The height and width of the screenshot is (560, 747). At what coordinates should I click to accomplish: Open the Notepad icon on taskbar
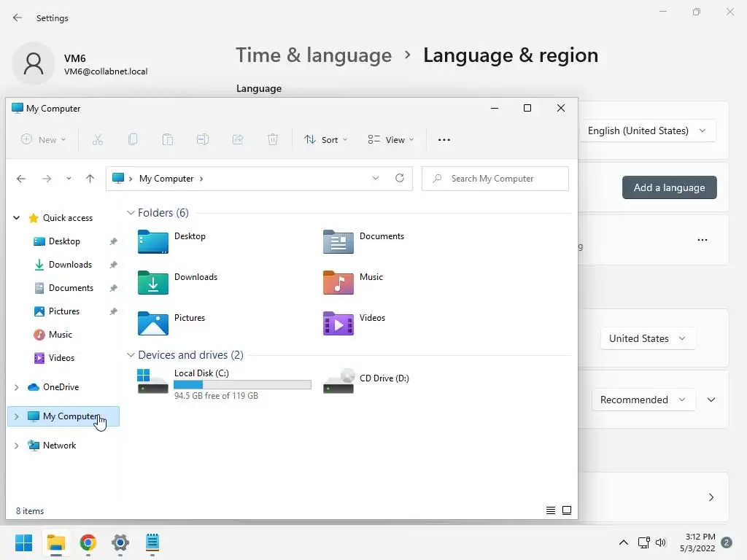click(x=152, y=542)
